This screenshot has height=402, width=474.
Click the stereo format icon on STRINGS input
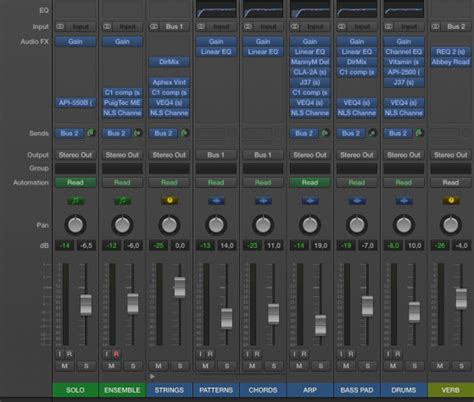154,26
